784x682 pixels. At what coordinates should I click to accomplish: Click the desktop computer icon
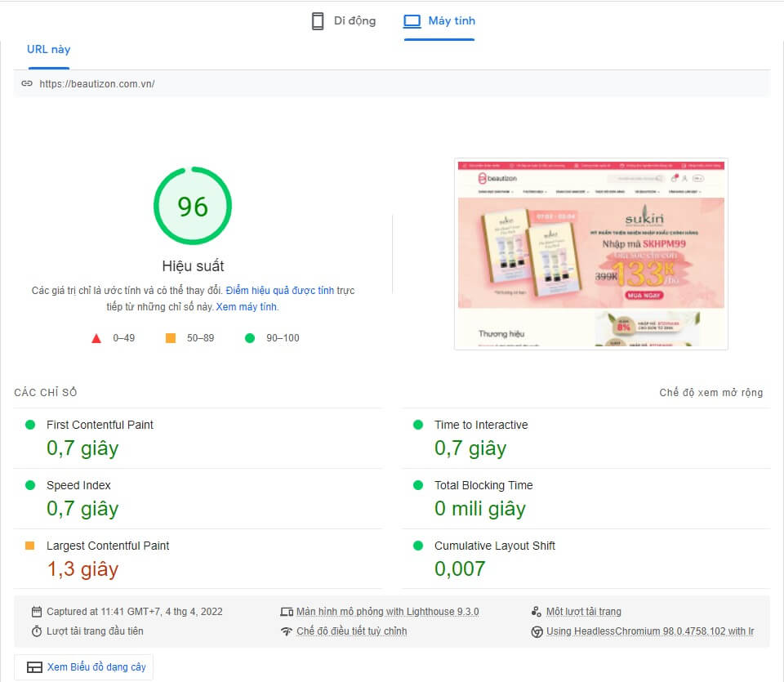tap(412, 21)
